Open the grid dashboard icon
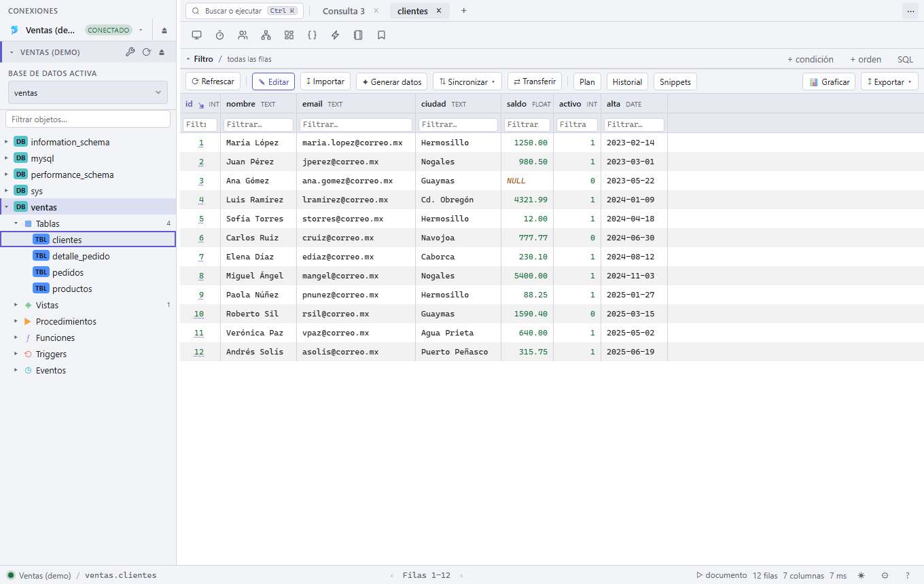Screen dimensions: 924x584 coord(289,35)
